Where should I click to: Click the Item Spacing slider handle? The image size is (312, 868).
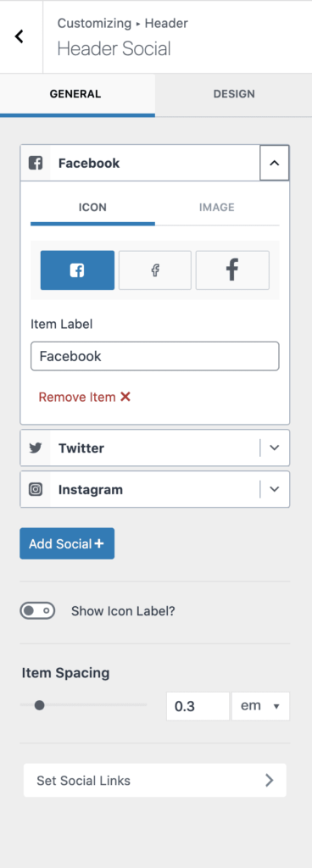pos(39,705)
